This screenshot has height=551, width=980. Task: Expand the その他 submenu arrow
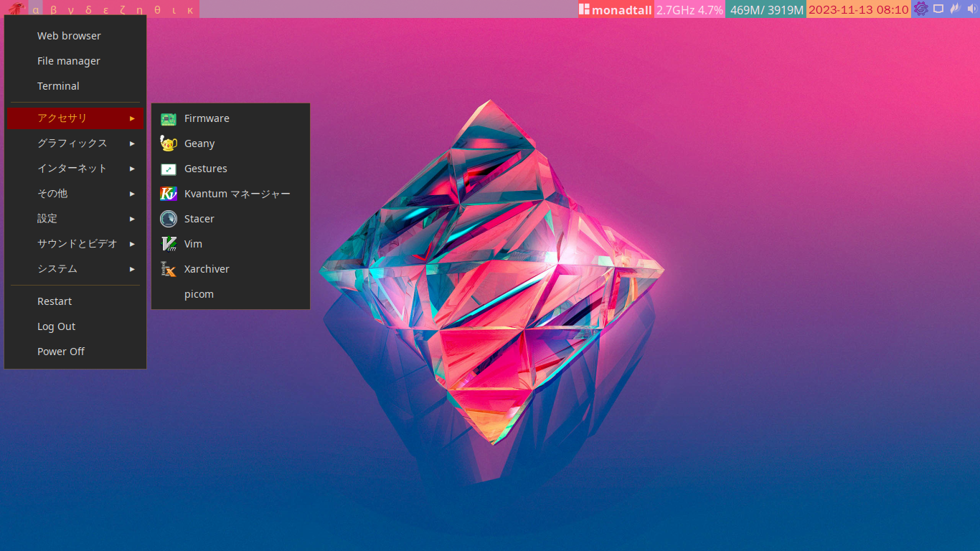(132, 194)
